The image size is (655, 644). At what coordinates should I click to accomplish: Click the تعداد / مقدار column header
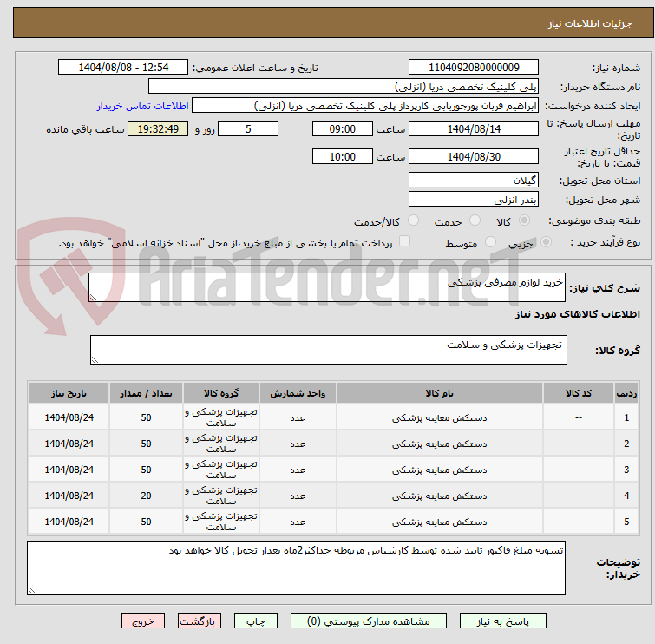pyautogui.click(x=146, y=393)
